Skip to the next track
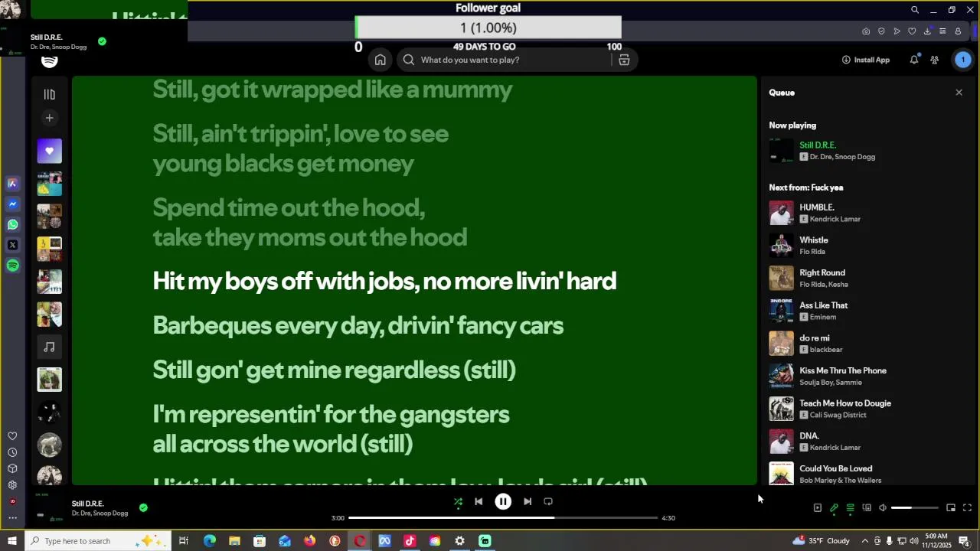 (528, 502)
